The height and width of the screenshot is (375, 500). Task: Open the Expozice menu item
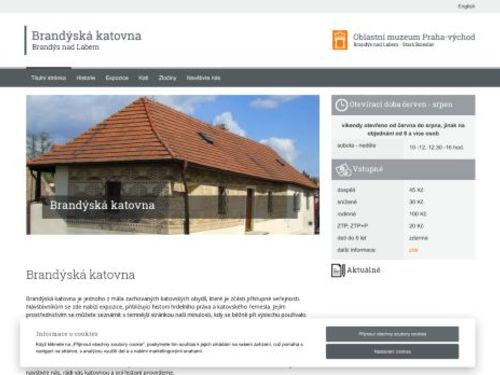click(x=117, y=78)
